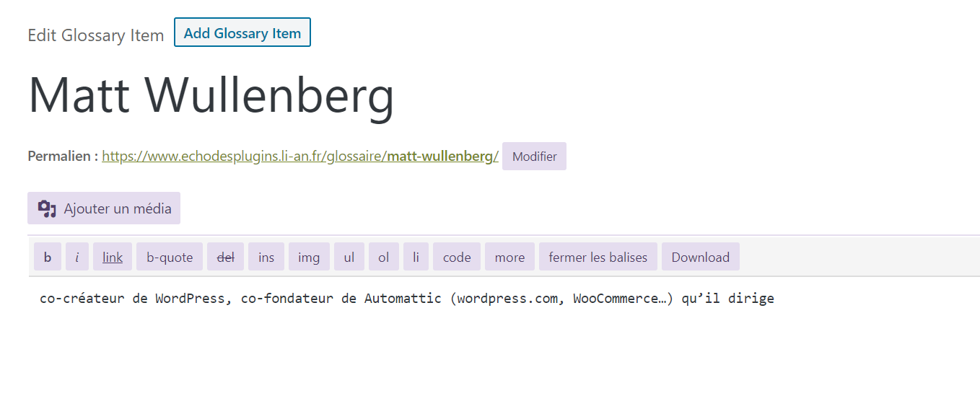Viewport: 980px width, 396px height.
Task: Click the Download toolbar button
Action: pyautogui.click(x=701, y=257)
